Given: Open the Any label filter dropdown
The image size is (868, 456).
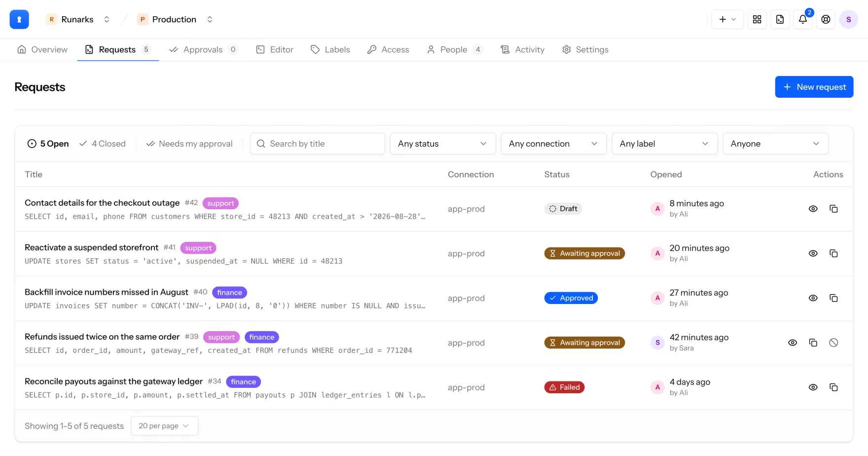Looking at the screenshot, I should 664,144.
